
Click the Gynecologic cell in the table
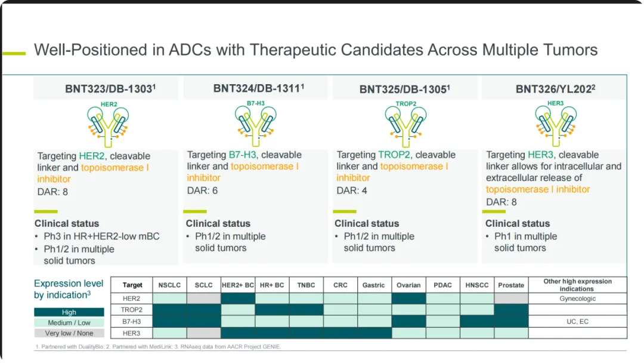(x=577, y=299)
